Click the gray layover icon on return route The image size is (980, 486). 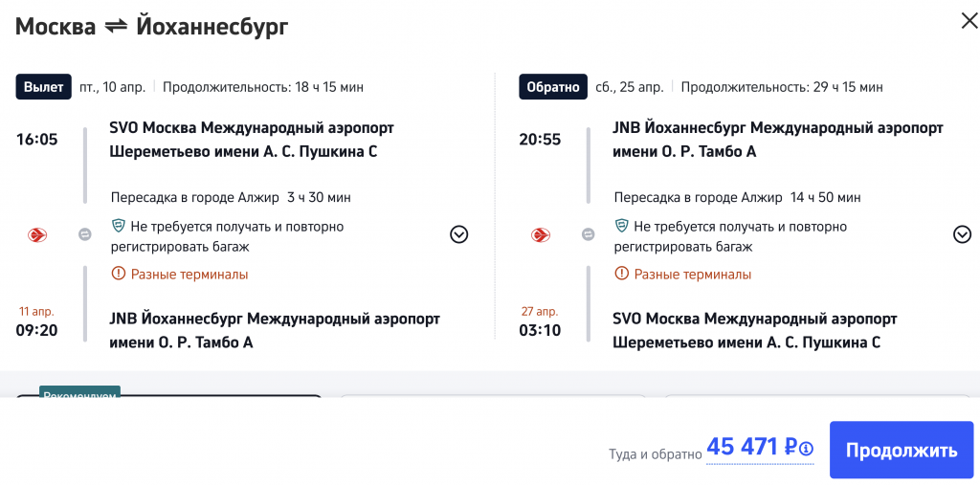coord(588,234)
